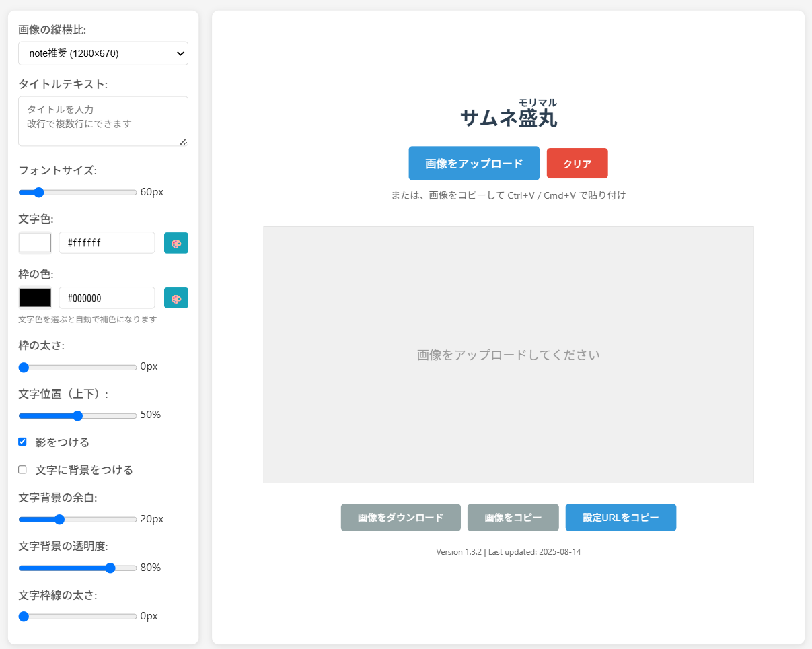Enable 文字に背景をつける checkbox
The height and width of the screenshot is (649, 812).
click(22, 469)
